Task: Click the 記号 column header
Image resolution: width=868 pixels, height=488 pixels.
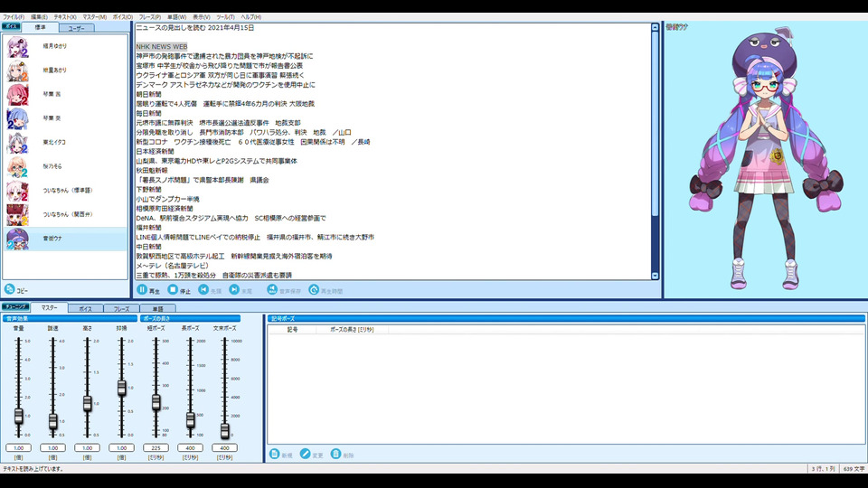Action: [x=292, y=329]
